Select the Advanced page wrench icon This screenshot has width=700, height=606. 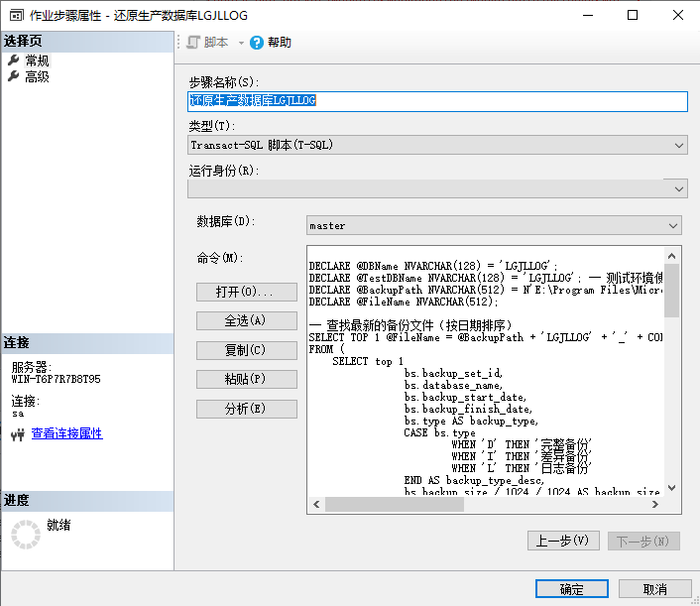(x=14, y=76)
